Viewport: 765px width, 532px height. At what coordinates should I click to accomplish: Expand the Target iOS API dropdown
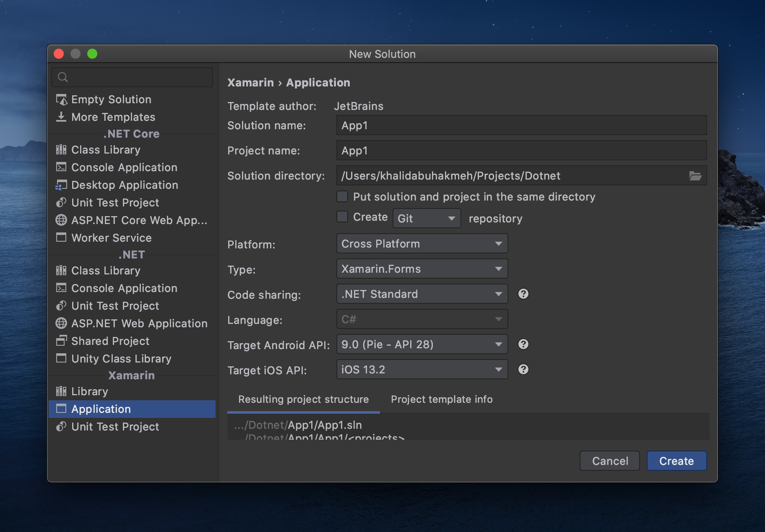422,369
